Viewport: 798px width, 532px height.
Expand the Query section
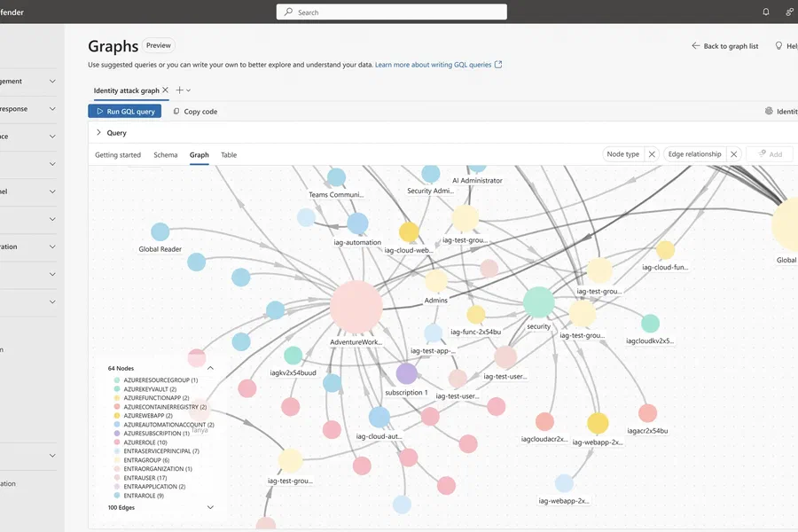[x=98, y=132]
